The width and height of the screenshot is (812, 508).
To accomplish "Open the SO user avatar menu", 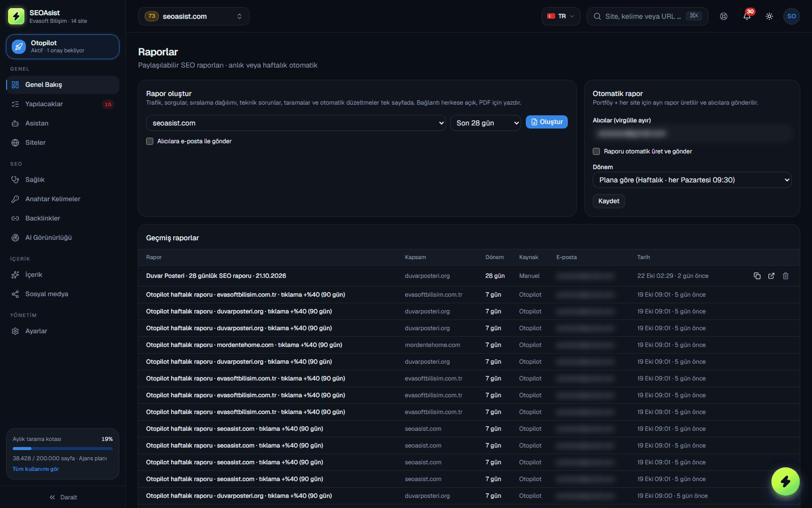I will [791, 16].
